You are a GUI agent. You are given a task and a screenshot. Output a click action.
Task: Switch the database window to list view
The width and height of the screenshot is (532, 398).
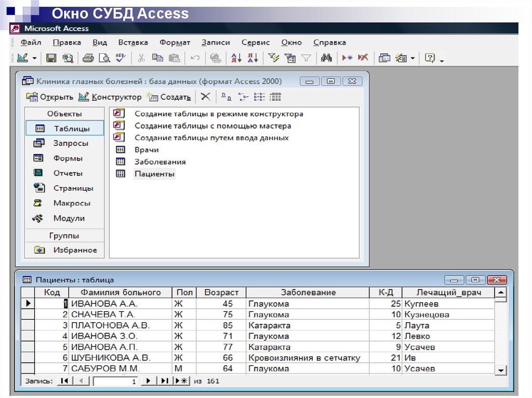coord(259,97)
